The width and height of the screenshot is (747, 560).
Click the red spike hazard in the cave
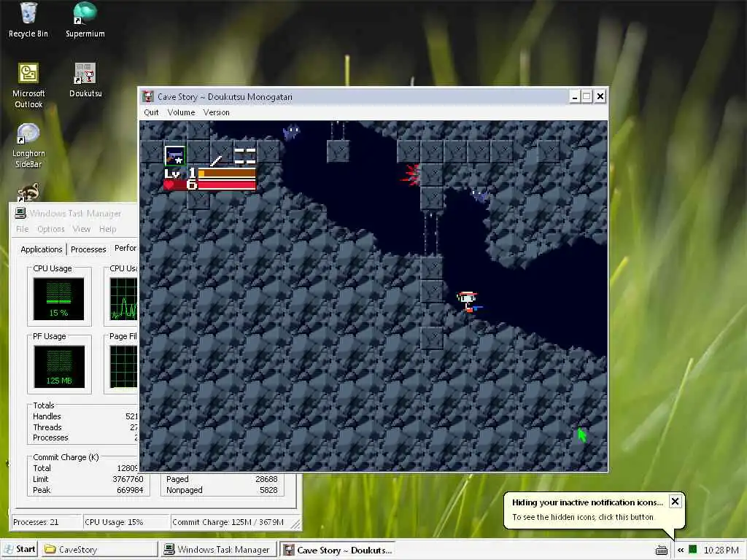click(411, 175)
